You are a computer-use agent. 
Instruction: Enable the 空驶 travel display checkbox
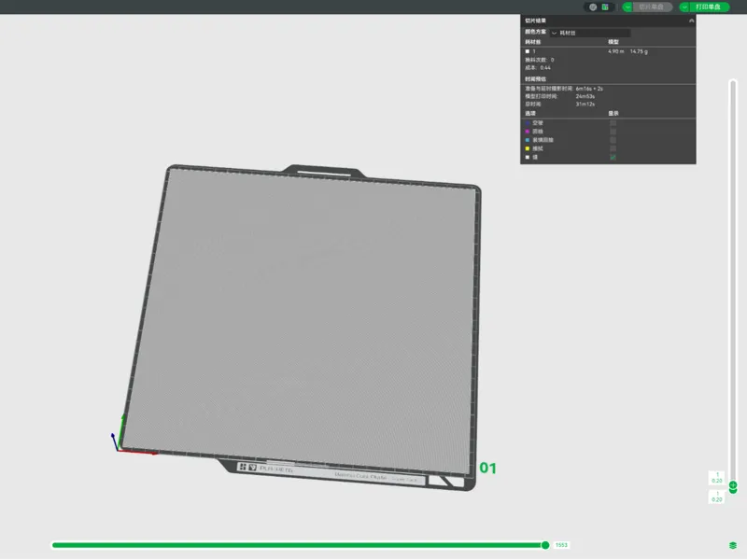tap(613, 123)
